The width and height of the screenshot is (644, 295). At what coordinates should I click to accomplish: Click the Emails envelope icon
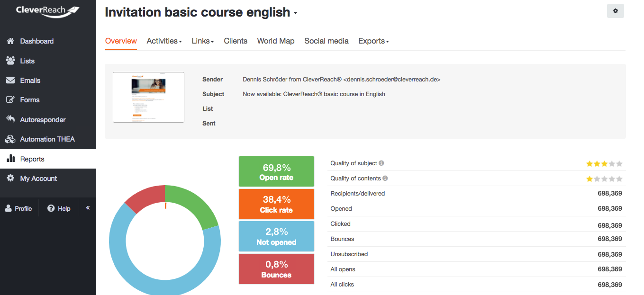[x=10, y=80]
